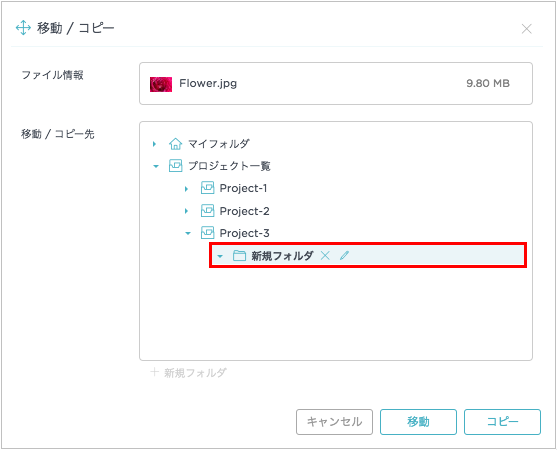Collapse the Project-3 node arrow
This screenshot has width=557, height=450.
(x=188, y=233)
